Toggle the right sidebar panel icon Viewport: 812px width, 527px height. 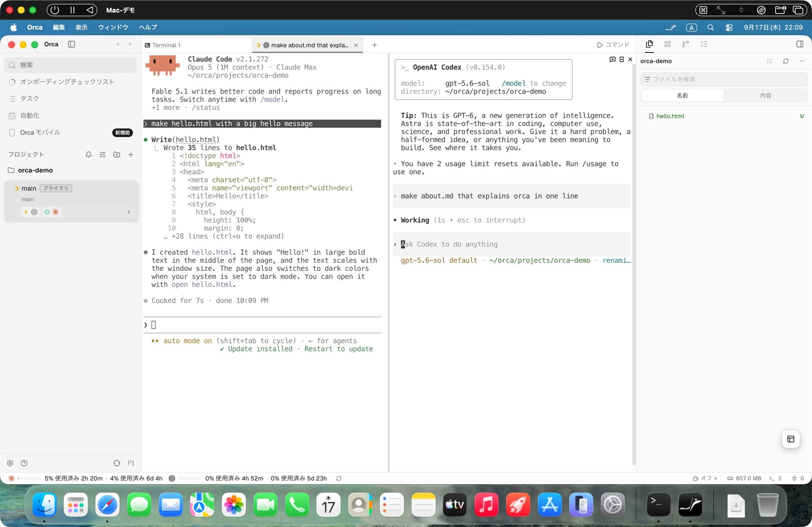point(800,44)
